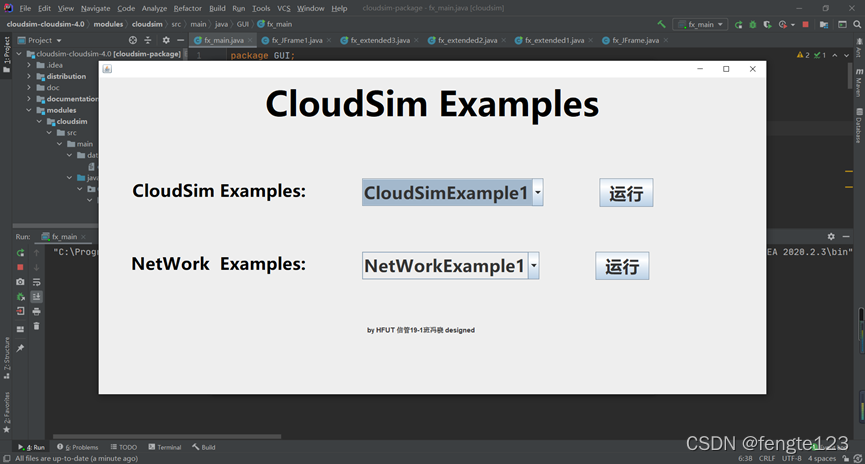
Task: Rerun fx_main from the top toolbar
Action: pyautogui.click(x=738, y=24)
